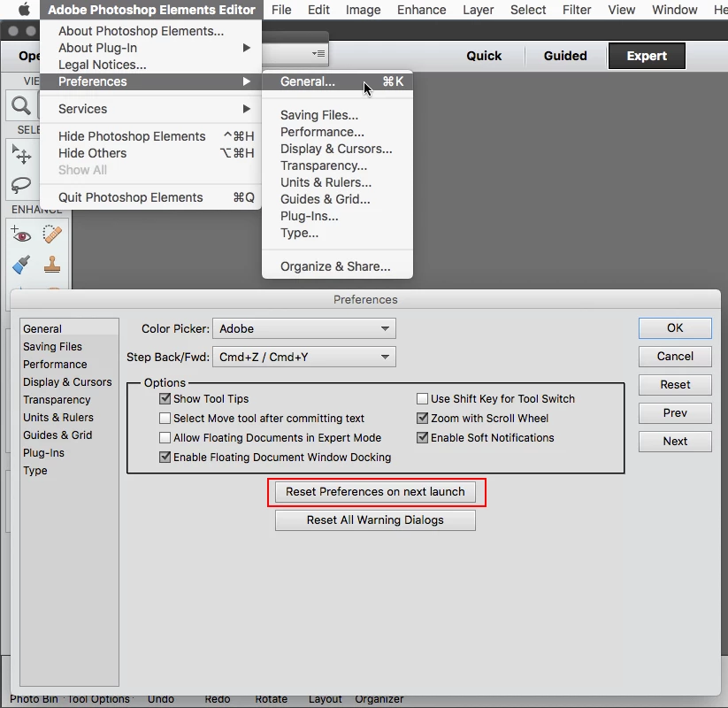
Task: Select the Zoom magnifier tool
Action: 21,106
